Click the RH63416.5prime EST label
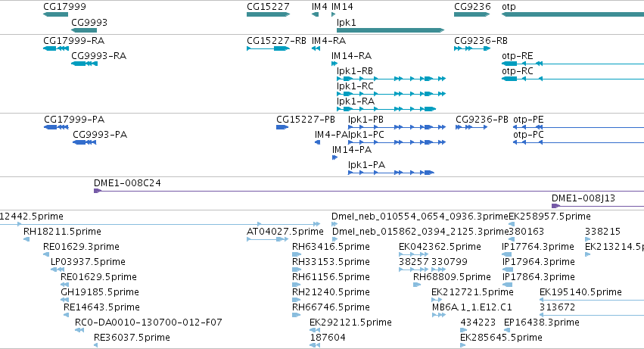644x349 pixels. click(331, 247)
